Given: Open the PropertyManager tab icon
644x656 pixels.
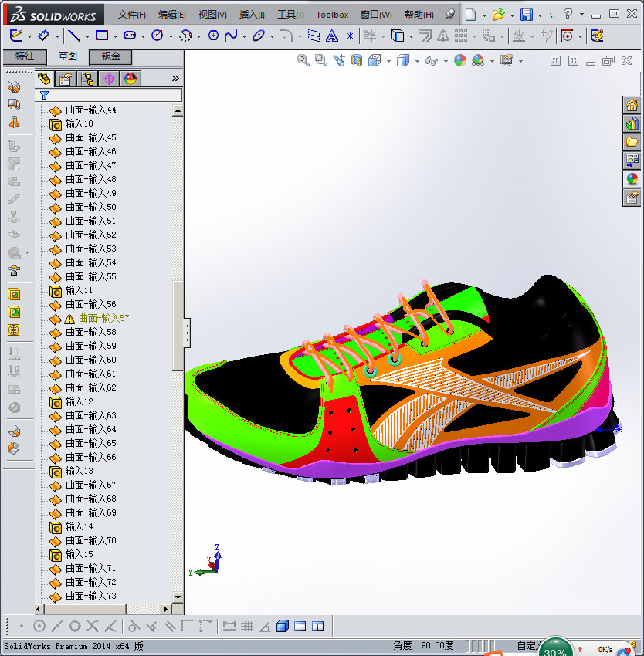Looking at the screenshot, I should coord(66,78).
